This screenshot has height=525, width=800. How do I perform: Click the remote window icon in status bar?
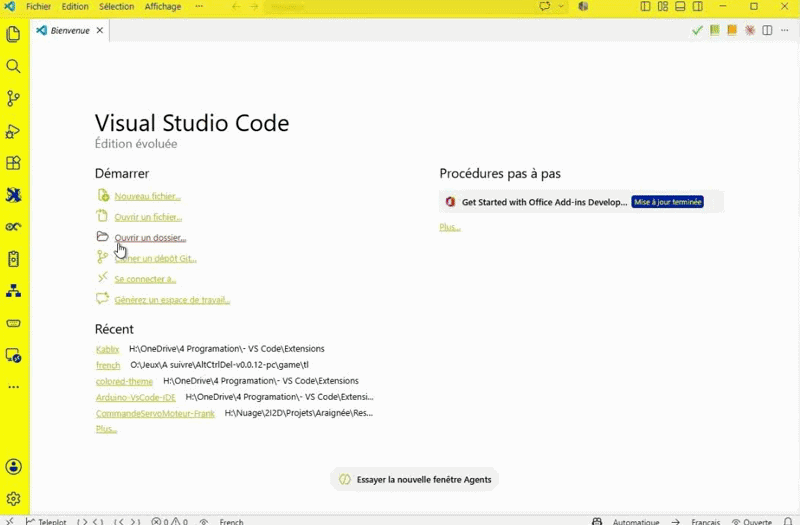[10, 521]
